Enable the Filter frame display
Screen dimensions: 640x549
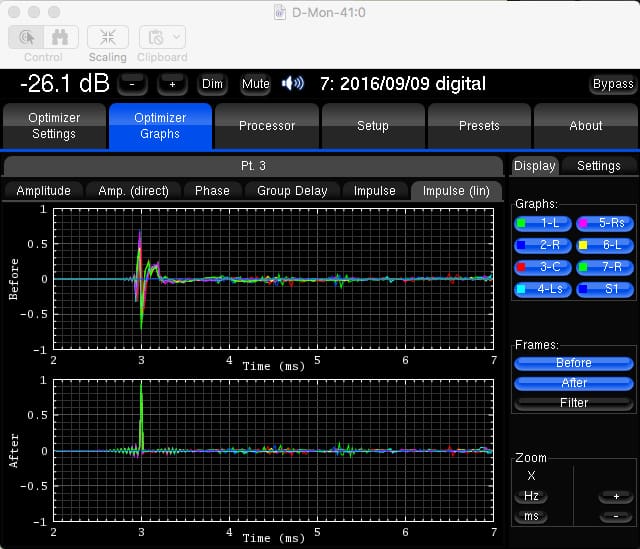(573, 403)
